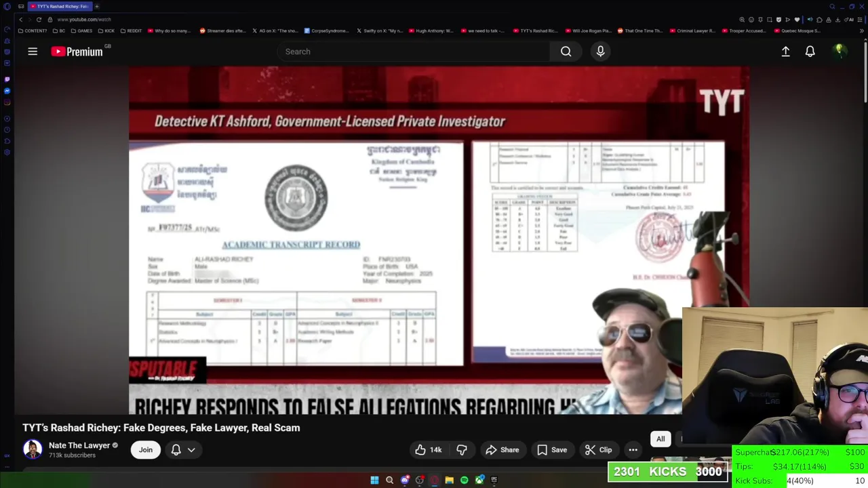Open Spotify from taskbar
Image resolution: width=868 pixels, height=488 pixels.
tap(464, 480)
